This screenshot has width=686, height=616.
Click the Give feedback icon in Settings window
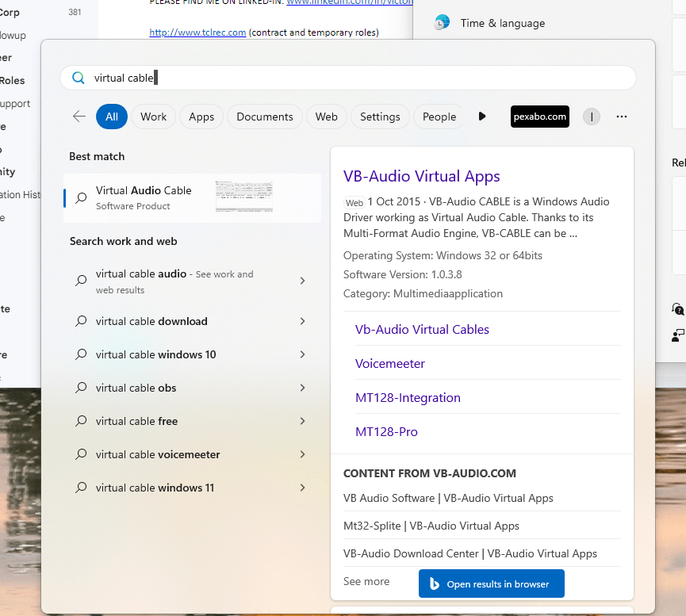click(x=677, y=335)
